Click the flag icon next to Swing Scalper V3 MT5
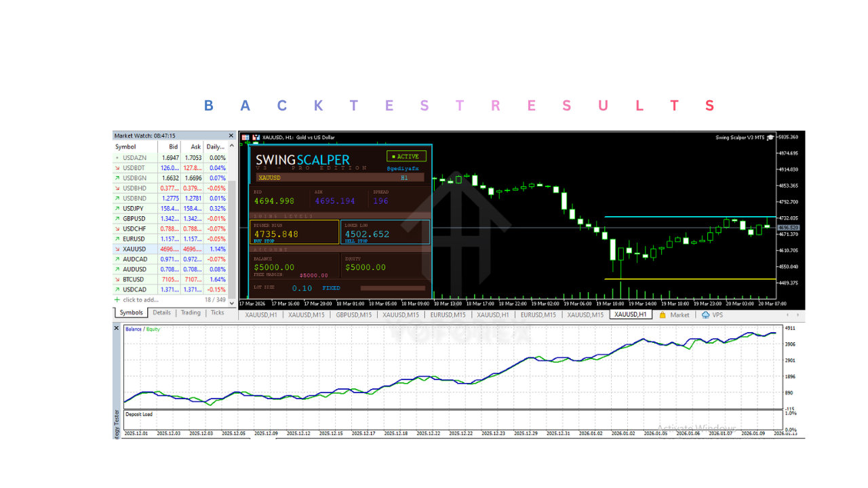This screenshot has width=868, height=488. 772,136
